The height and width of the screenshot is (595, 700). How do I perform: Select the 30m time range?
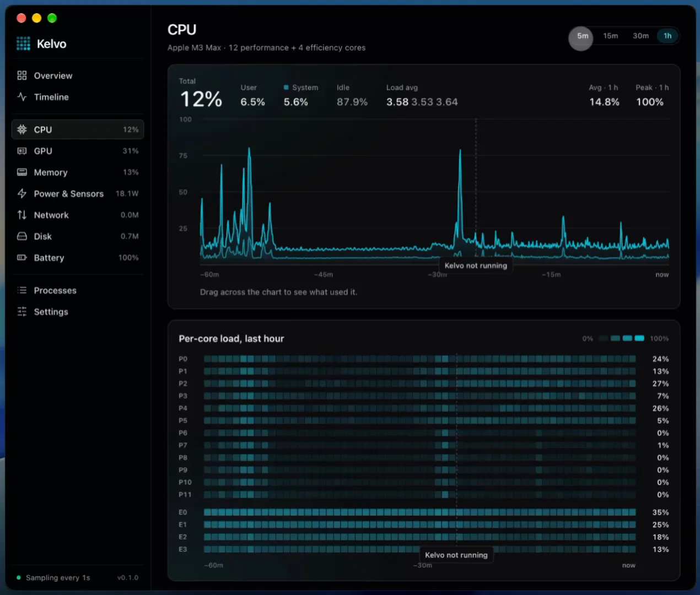[x=640, y=36]
